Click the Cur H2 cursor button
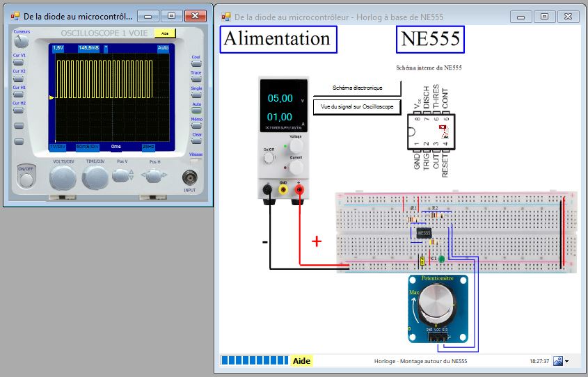This screenshot has width=588, height=377. [19, 111]
